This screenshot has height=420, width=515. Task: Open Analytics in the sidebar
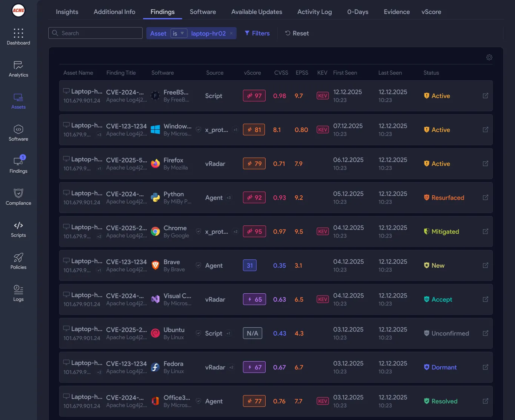(x=18, y=69)
